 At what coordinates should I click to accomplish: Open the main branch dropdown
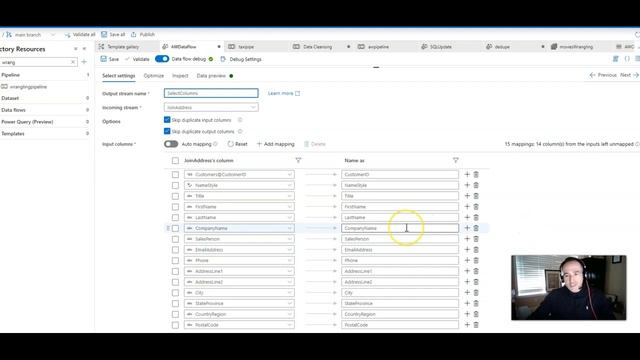31,35
